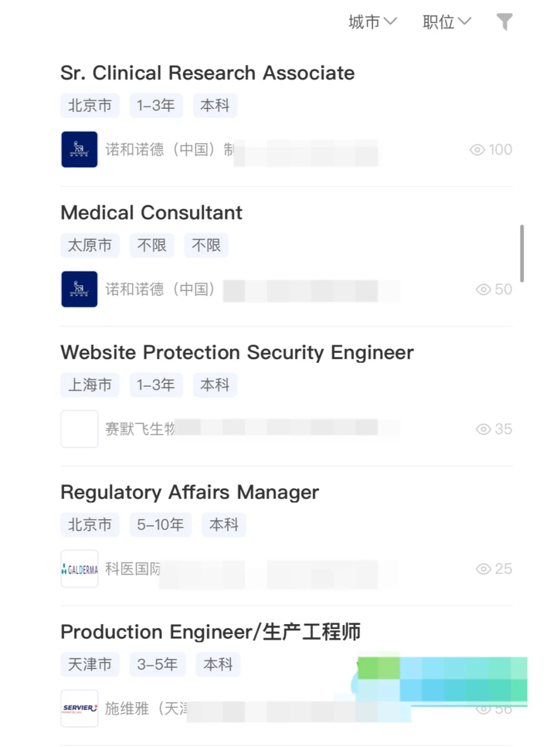Click the blank logo beside 赛默飞生物
Viewport: 560px width, 747px height.
(x=79, y=429)
